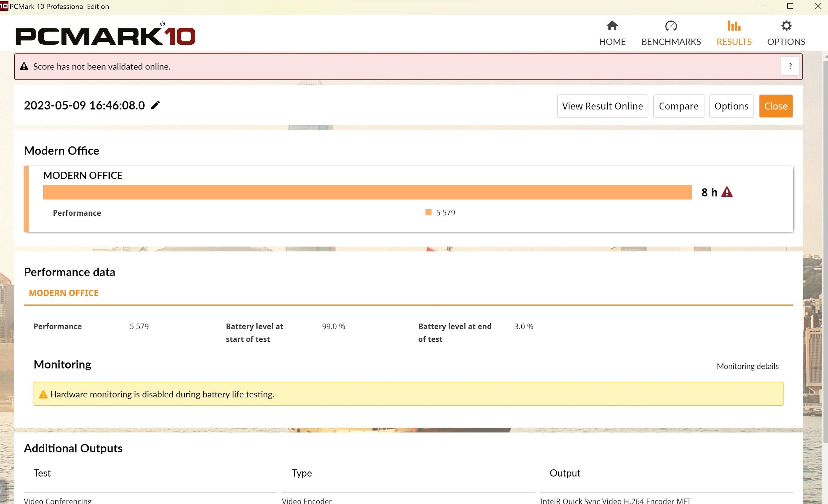
Task: Click the Type column header
Action: (301, 473)
